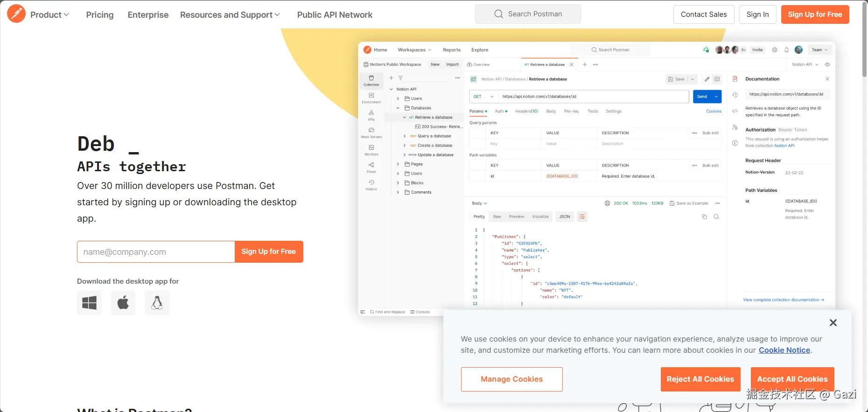Copy the response using the copy icon
Image resolution: width=868 pixels, height=412 pixels.
[x=705, y=216]
